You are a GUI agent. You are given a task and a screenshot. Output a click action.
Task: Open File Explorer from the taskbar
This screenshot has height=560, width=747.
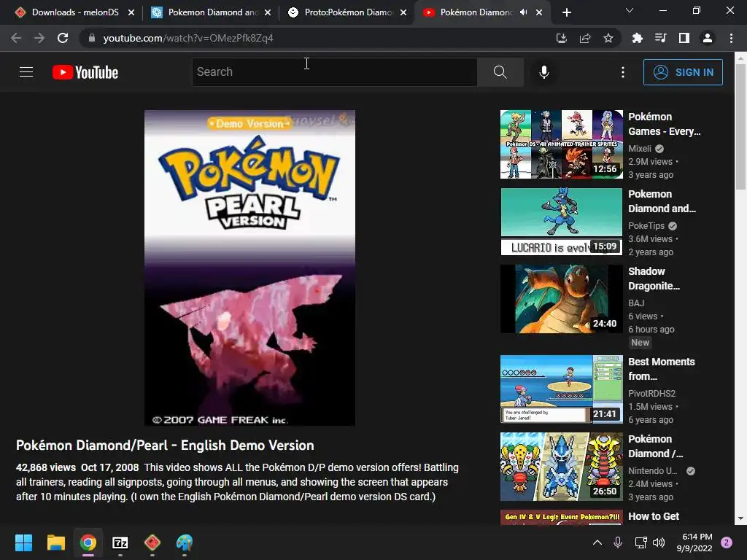pos(55,542)
